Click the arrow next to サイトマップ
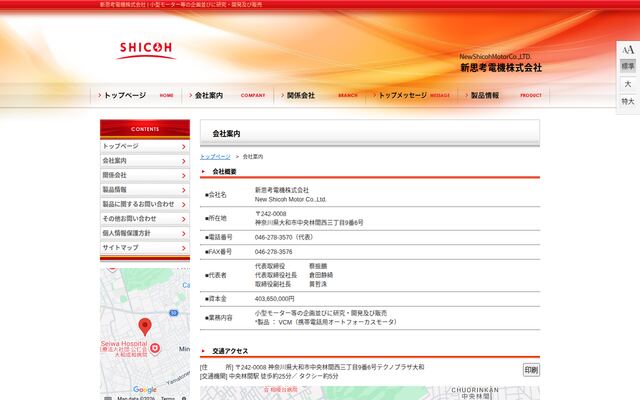 184,248
